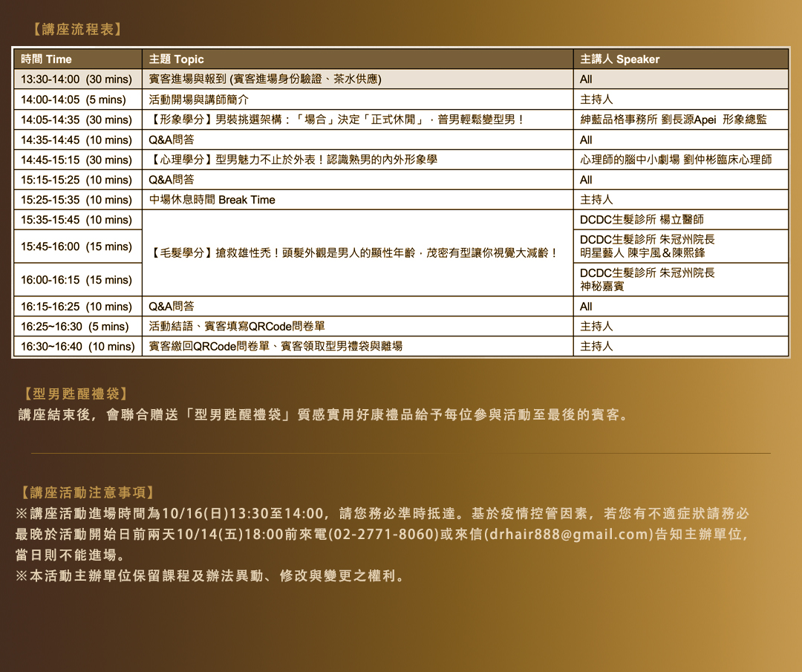802x672 pixels.
Task: Click the 神秘嘉賓 speaker text
Action: coord(602,287)
